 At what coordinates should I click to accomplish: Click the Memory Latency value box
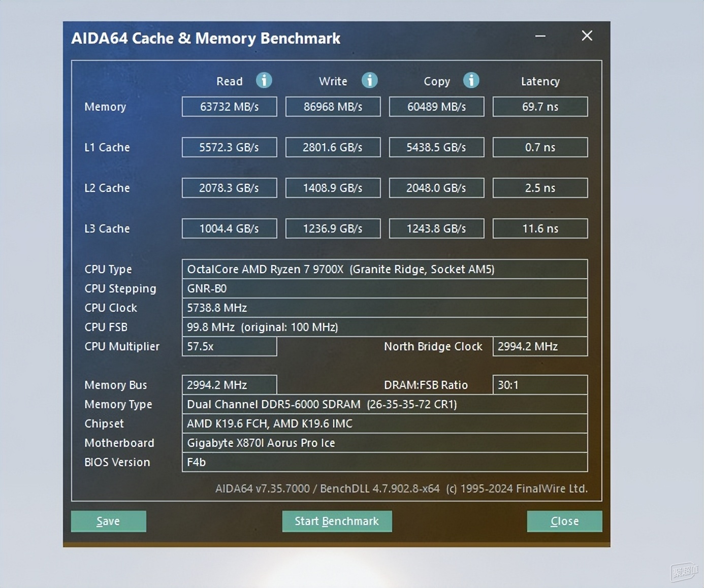540,107
